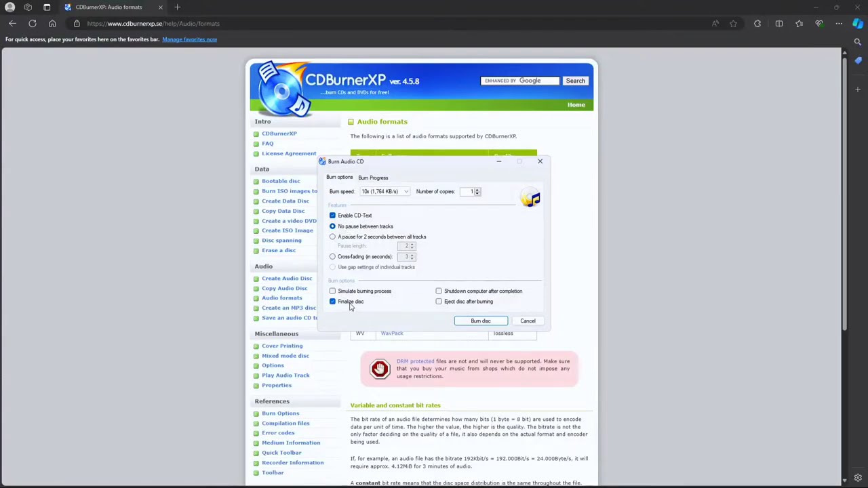Open the browser extensions icon
Image resolution: width=868 pixels, height=488 pixels.
[757, 24]
